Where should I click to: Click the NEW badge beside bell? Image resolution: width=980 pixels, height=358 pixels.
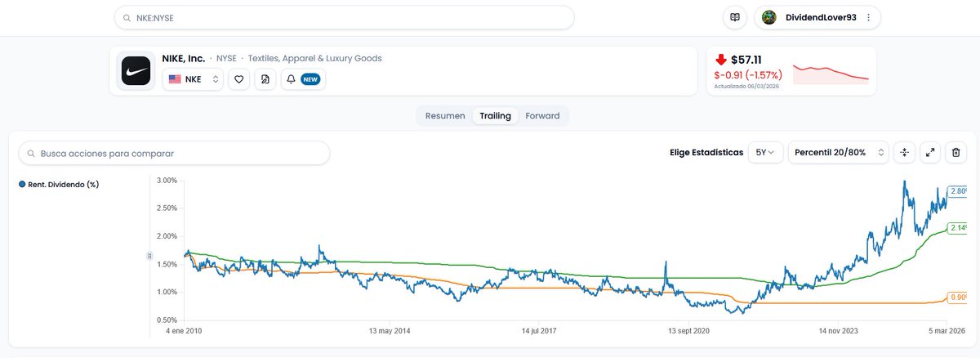point(310,79)
